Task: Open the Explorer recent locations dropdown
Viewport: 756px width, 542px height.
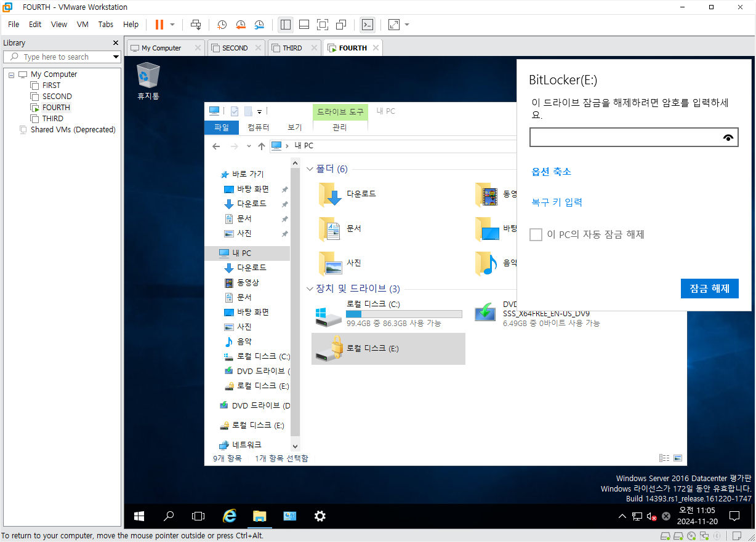Action: pos(249,146)
